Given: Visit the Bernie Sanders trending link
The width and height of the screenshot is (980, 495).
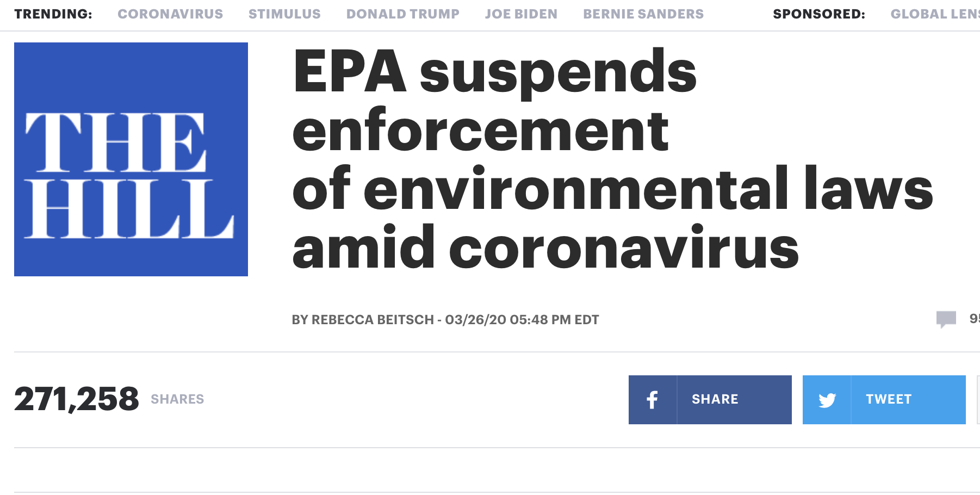Looking at the screenshot, I should [643, 14].
